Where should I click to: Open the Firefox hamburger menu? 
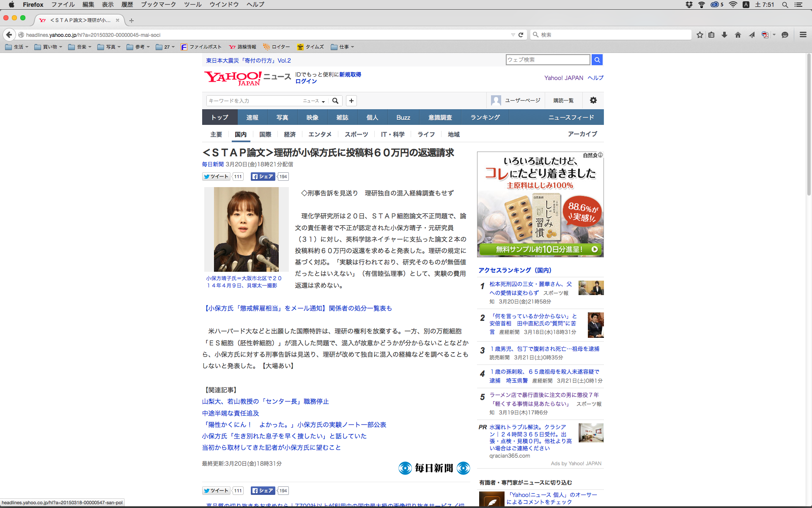tap(803, 35)
